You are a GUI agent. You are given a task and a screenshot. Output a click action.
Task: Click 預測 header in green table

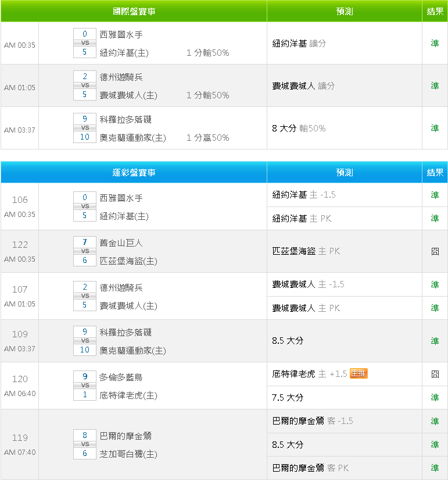coord(345,12)
